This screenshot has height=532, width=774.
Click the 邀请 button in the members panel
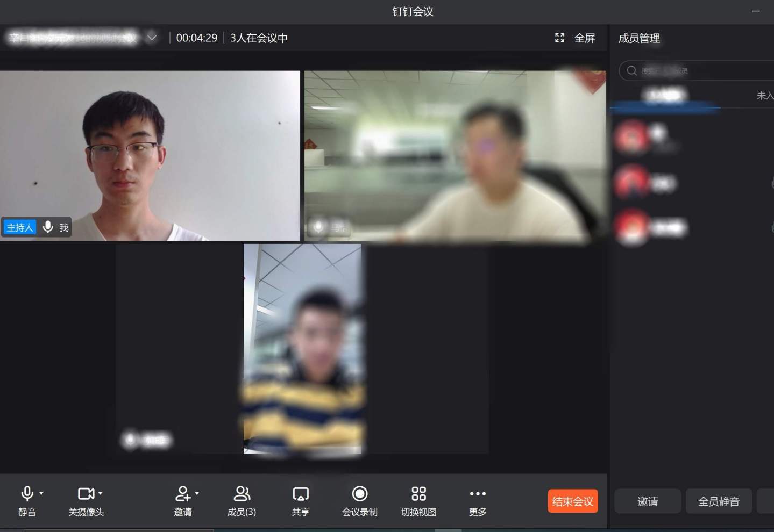click(x=647, y=501)
